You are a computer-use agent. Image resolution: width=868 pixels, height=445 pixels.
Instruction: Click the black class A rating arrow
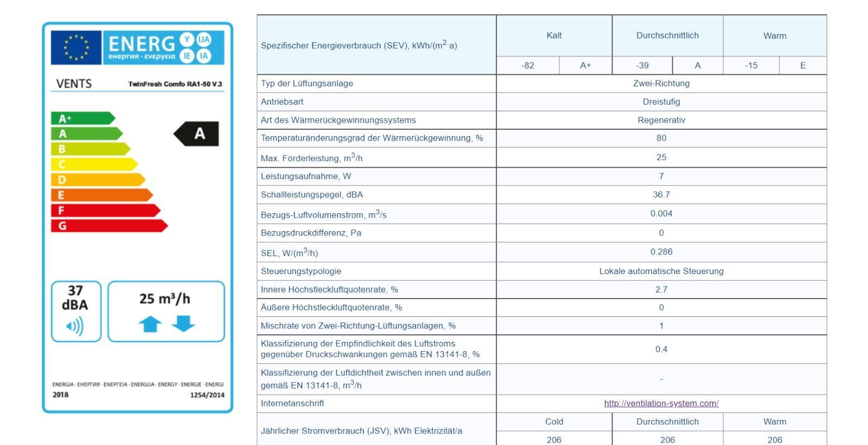[196, 133]
